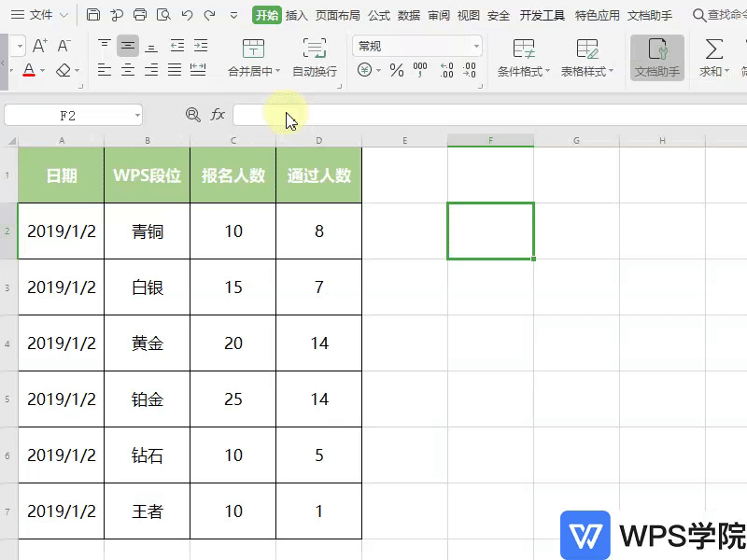
Task: Click the eraser clear formatting icon
Action: [63, 70]
